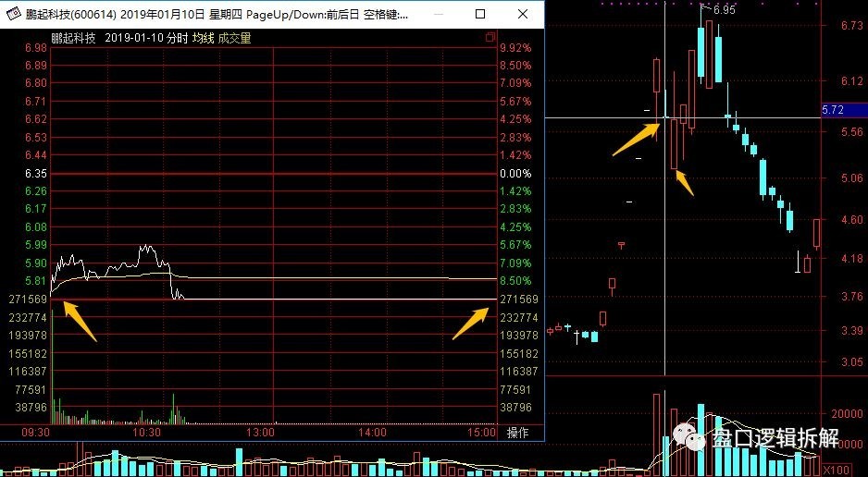Close the intraday chart popup window
Image resolution: width=868 pixels, height=477 pixels.
[522, 15]
